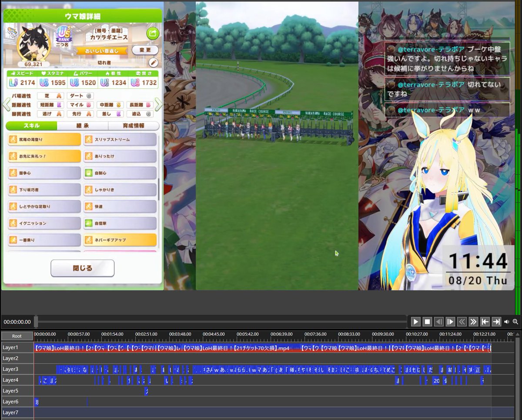Image resolution: width=522 pixels, height=420 pixels.
Task: Go to the previous character with the left arrow
Action: pos(6,104)
